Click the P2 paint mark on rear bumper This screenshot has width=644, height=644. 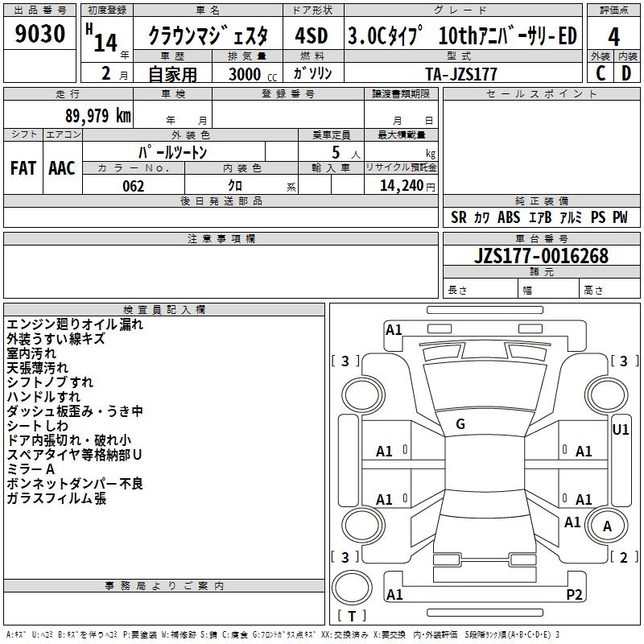tap(574, 594)
